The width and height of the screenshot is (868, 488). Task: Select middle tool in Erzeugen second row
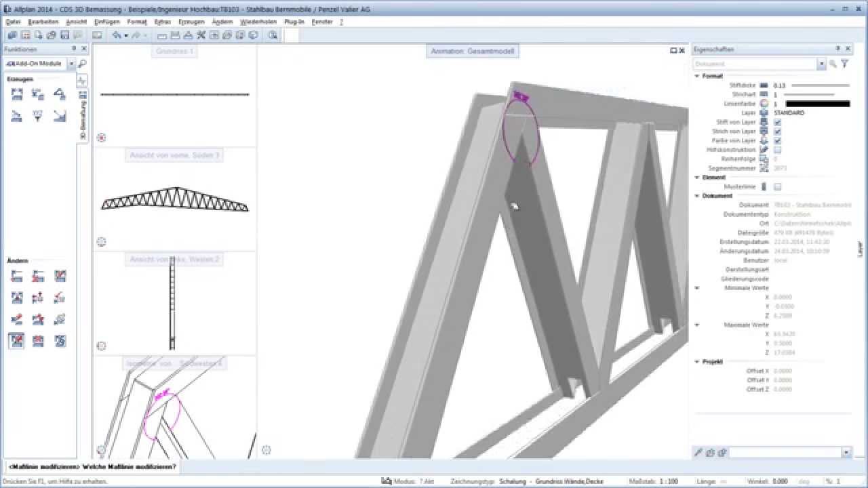point(38,116)
